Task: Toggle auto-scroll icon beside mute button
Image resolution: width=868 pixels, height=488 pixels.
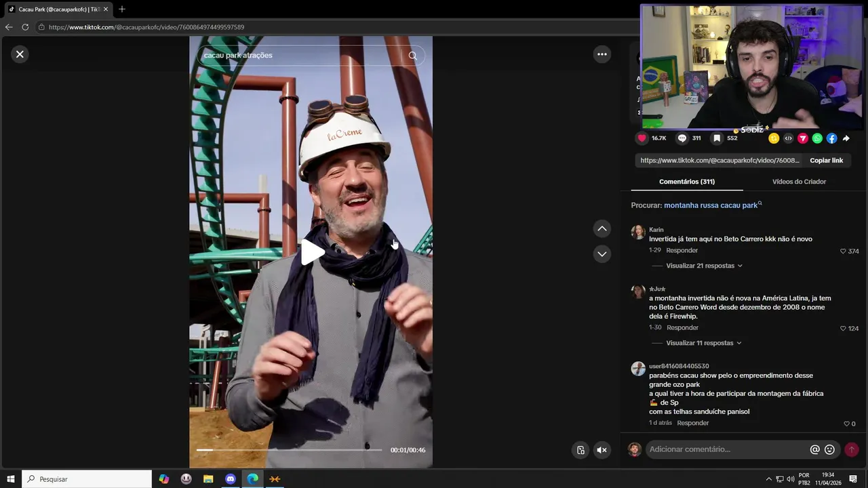Action: (x=580, y=450)
